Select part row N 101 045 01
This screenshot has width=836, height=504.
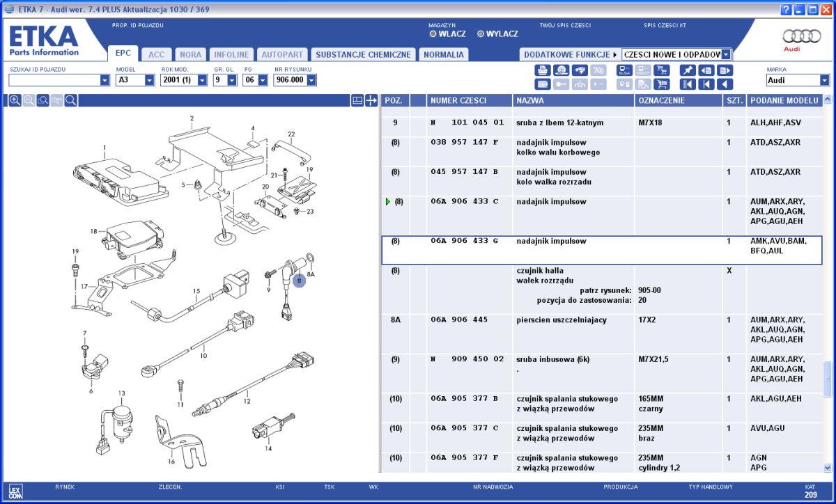click(x=601, y=126)
